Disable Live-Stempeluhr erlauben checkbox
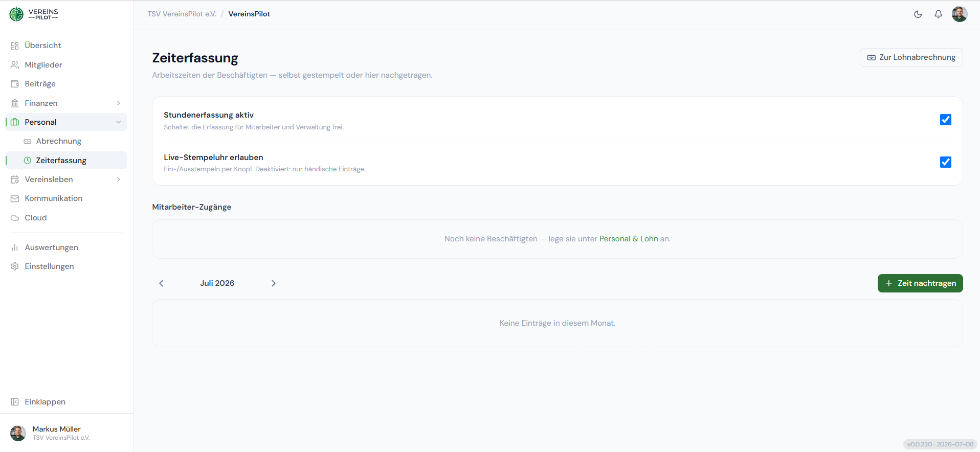This screenshot has width=980, height=452. 946,162
